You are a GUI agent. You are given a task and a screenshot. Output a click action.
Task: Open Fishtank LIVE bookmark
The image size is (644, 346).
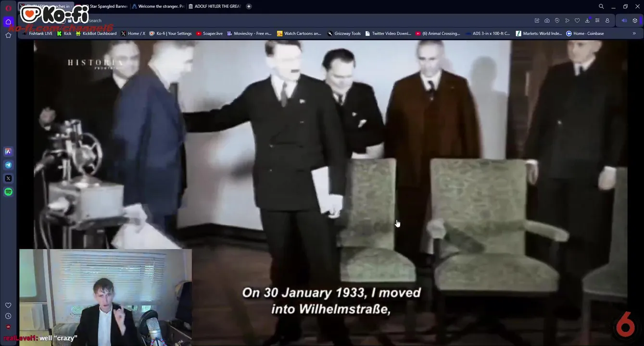coord(37,34)
